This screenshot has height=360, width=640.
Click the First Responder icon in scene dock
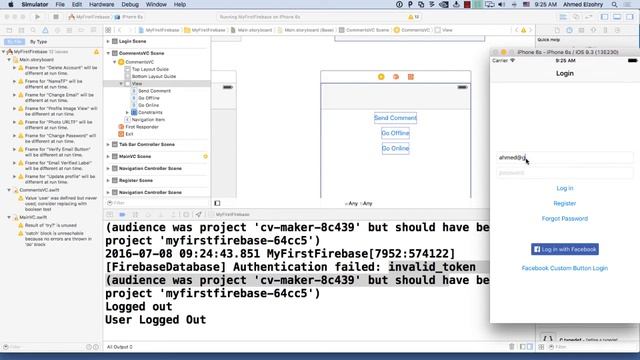396,77
